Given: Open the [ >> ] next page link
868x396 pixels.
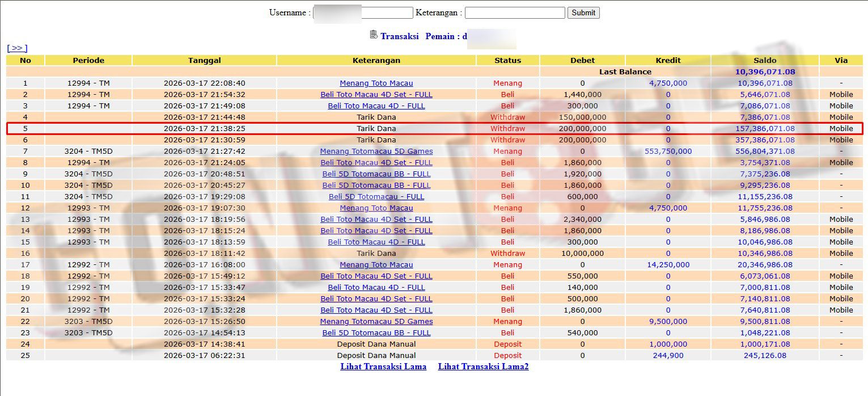Looking at the screenshot, I should tap(17, 48).
